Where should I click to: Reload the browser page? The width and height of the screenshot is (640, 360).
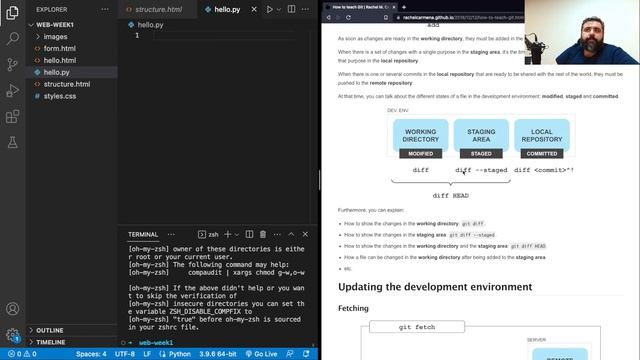coord(348,18)
